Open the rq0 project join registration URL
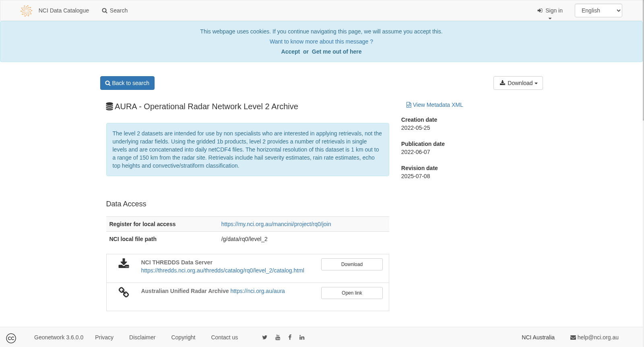Viewport: 644px width, 347px height. click(x=276, y=224)
